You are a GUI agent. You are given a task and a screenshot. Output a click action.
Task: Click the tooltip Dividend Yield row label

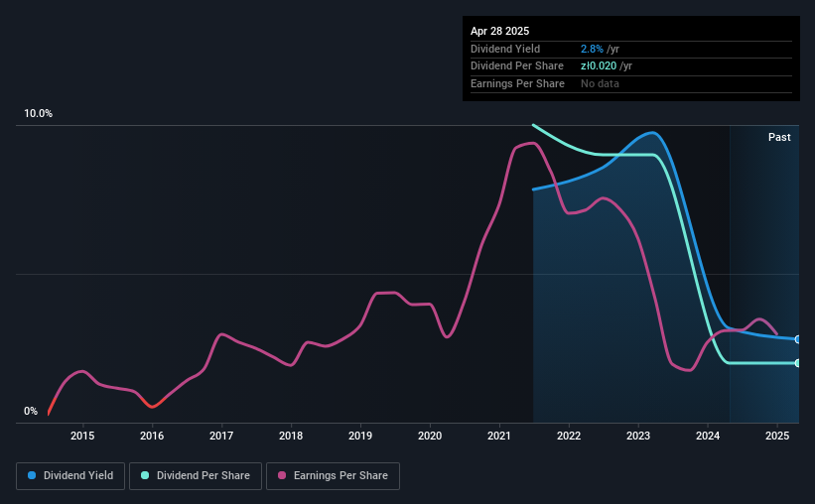click(505, 49)
